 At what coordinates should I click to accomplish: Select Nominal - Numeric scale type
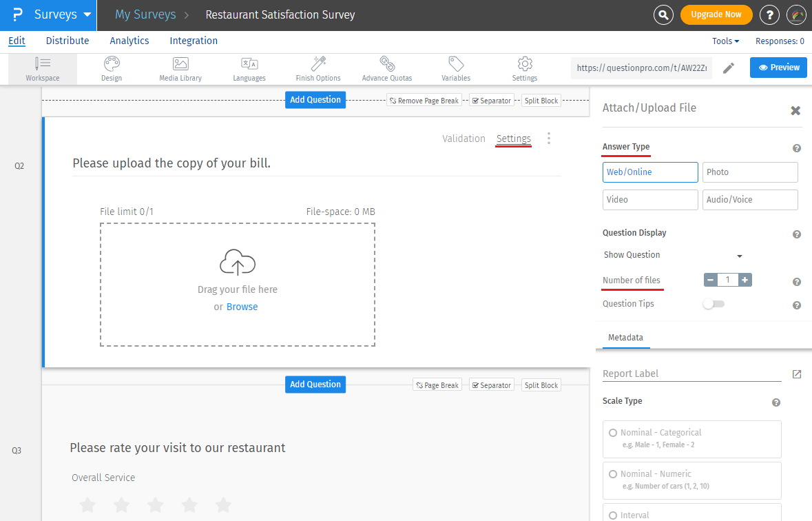click(x=613, y=474)
